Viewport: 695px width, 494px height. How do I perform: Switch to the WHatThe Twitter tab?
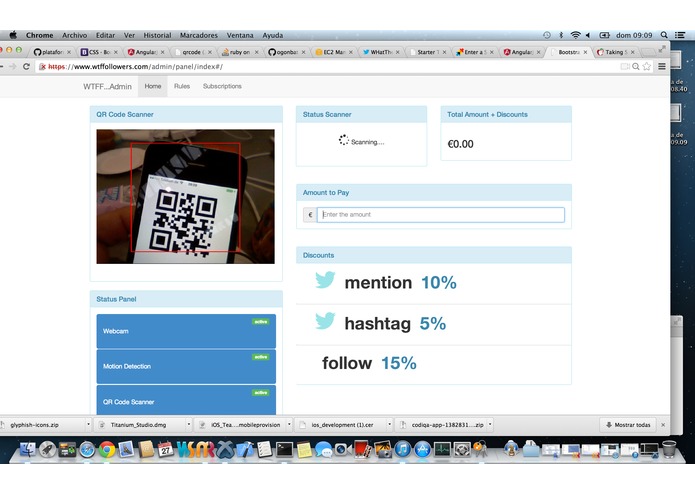tap(380, 52)
